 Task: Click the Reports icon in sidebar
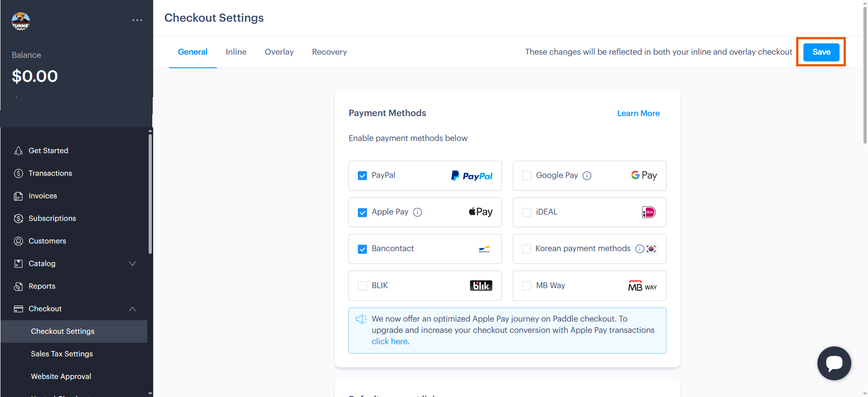tap(19, 286)
